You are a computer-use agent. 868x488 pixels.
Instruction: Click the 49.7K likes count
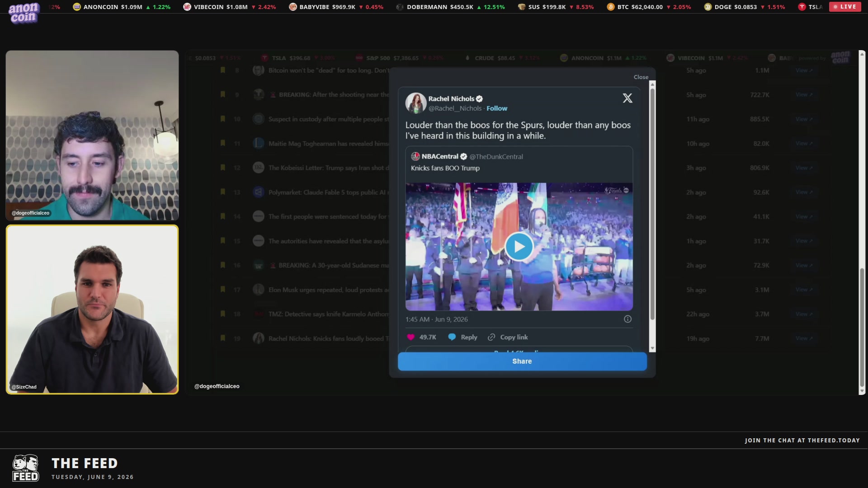click(428, 337)
